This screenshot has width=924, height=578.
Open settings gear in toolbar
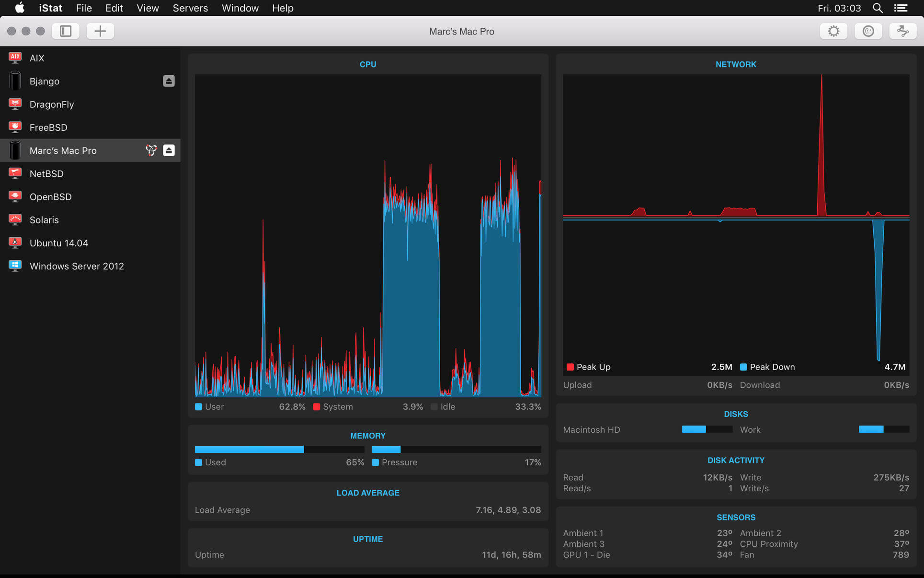tap(833, 31)
